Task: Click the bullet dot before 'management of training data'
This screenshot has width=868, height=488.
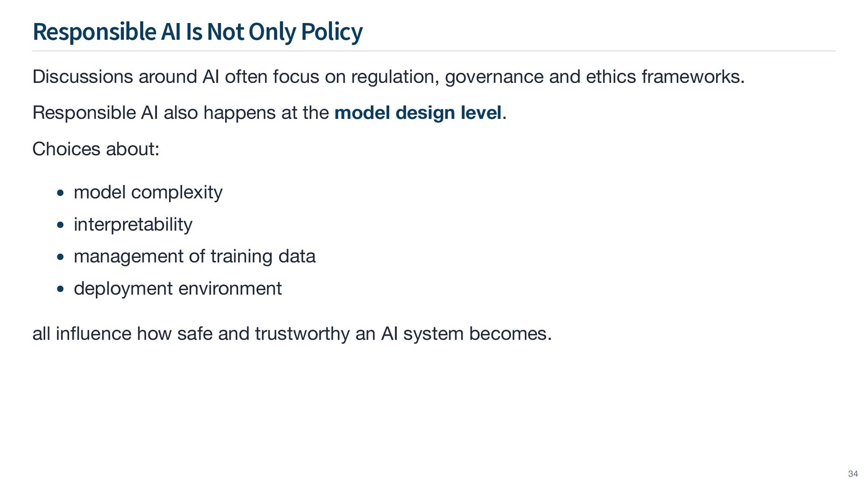Action: pyautogui.click(x=61, y=257)
